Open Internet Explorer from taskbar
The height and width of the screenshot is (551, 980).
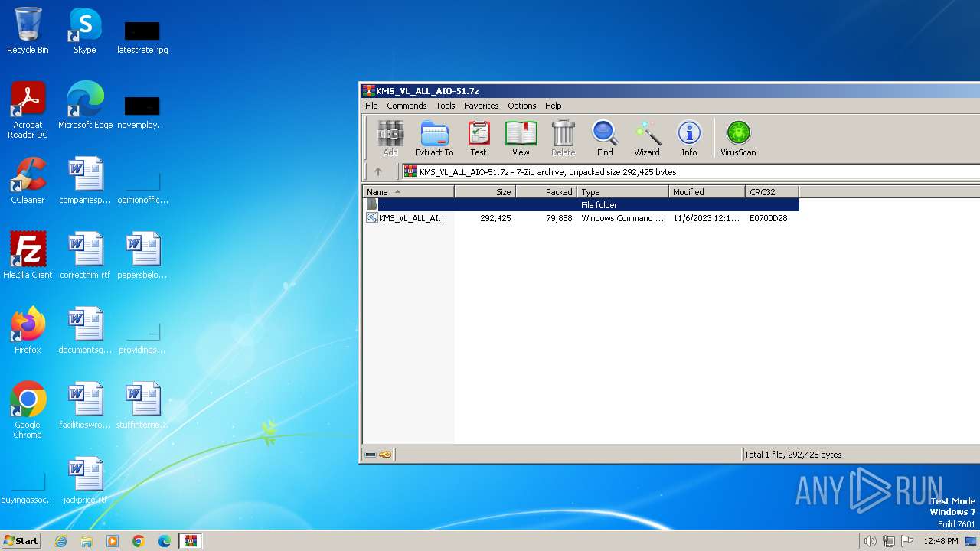coord(60,541)
